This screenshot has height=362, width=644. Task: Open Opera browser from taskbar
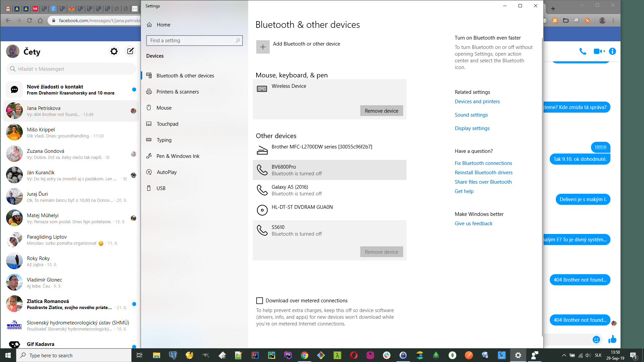(354, 355)
